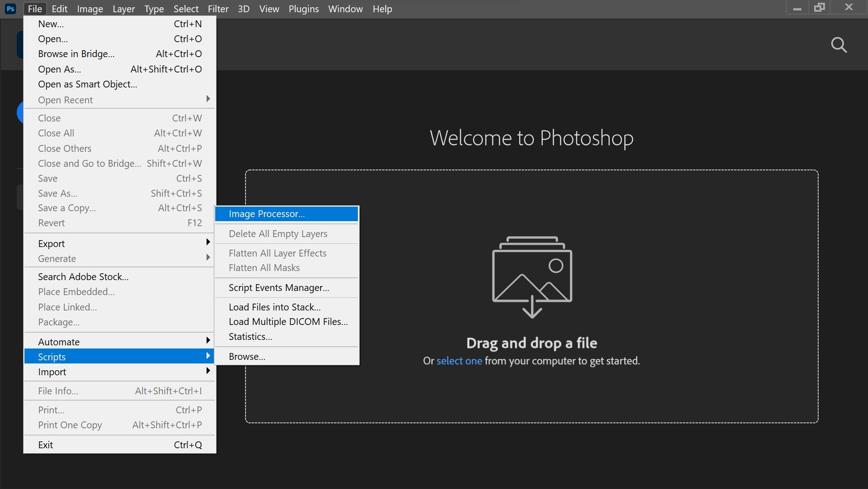Screen dimensions: 868x489
Task: Open the Filter menu
Action: click(x=218, y=9)
